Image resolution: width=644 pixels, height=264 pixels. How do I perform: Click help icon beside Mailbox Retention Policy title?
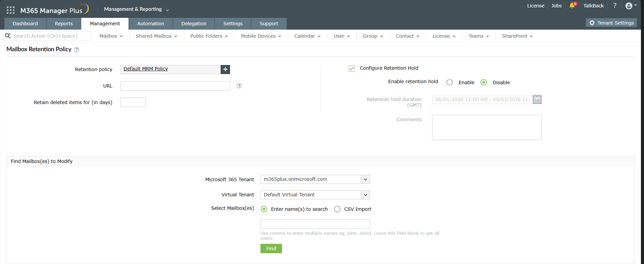click(77, 49)
